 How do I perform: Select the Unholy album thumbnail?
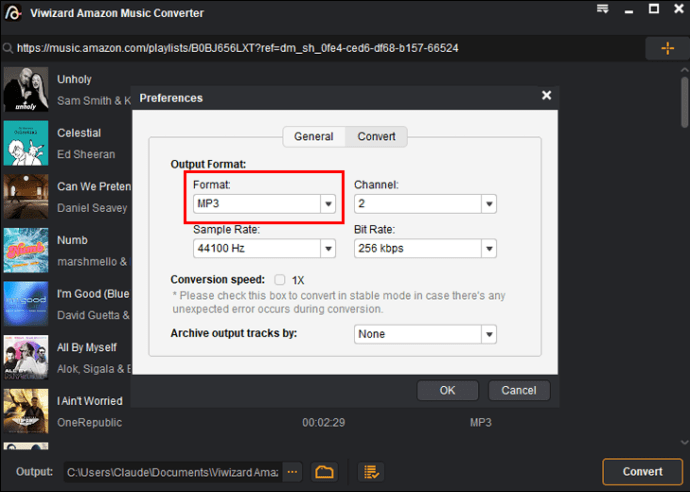pos(26,89)
